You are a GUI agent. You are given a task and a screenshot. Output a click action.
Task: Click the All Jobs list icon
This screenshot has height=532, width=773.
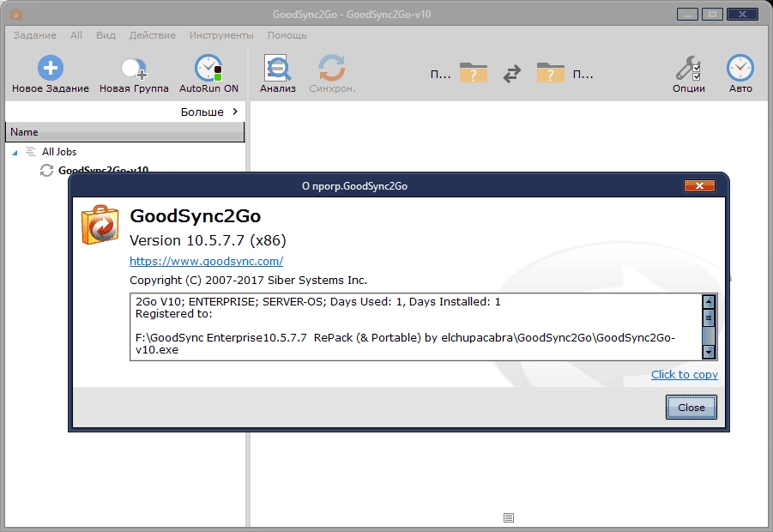tap(31, 151)
